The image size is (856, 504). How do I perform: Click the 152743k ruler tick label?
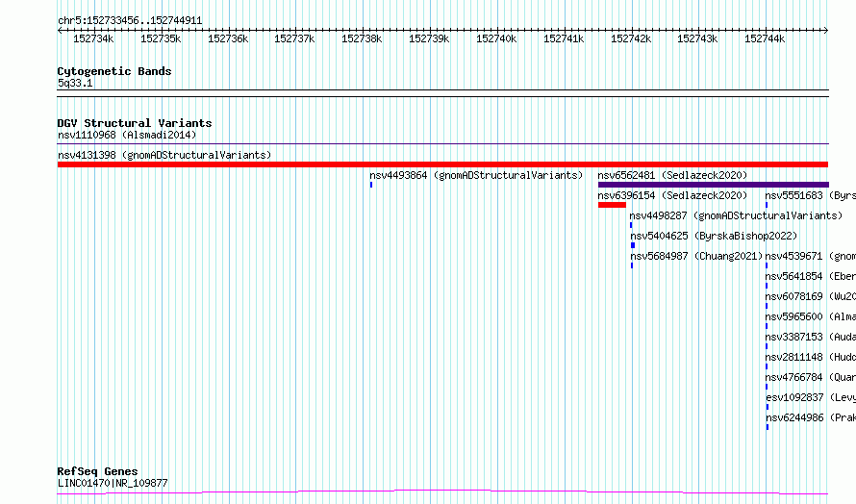click(x=697, y=38)
